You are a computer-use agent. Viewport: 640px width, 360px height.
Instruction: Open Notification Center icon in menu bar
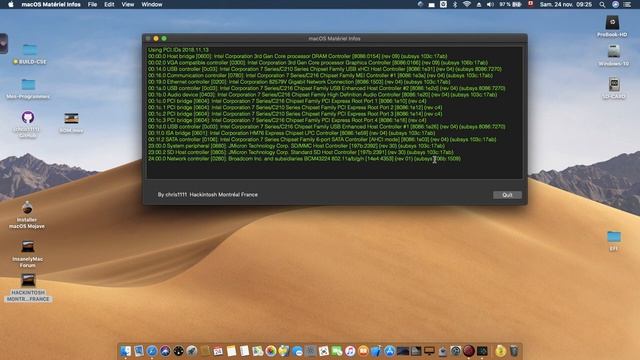[x=627, y=4]
